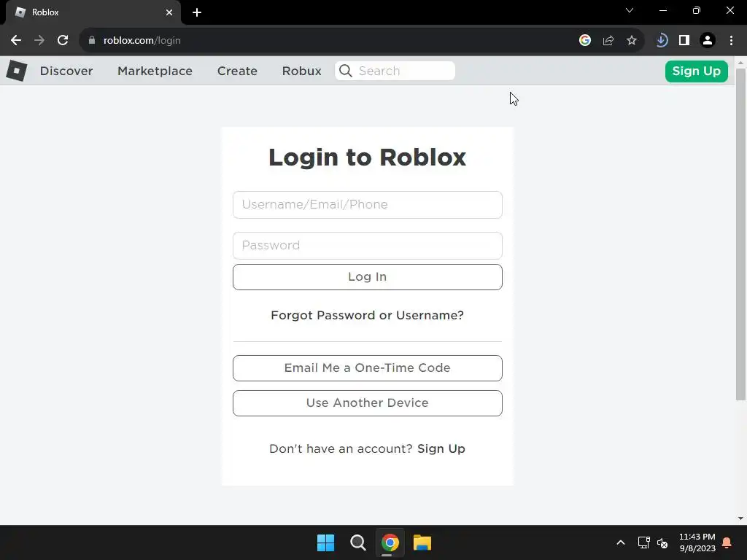The width and height of the screenshot is (747, 560).
Task: Click the Roblox logo home icon
Action: coord(17,71)
